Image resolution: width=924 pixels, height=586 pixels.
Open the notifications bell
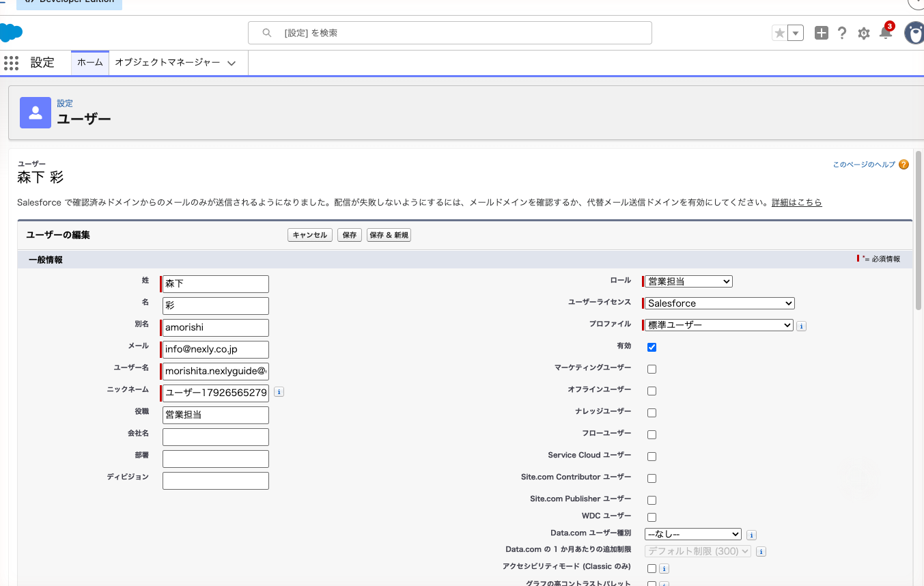[886, 33]
